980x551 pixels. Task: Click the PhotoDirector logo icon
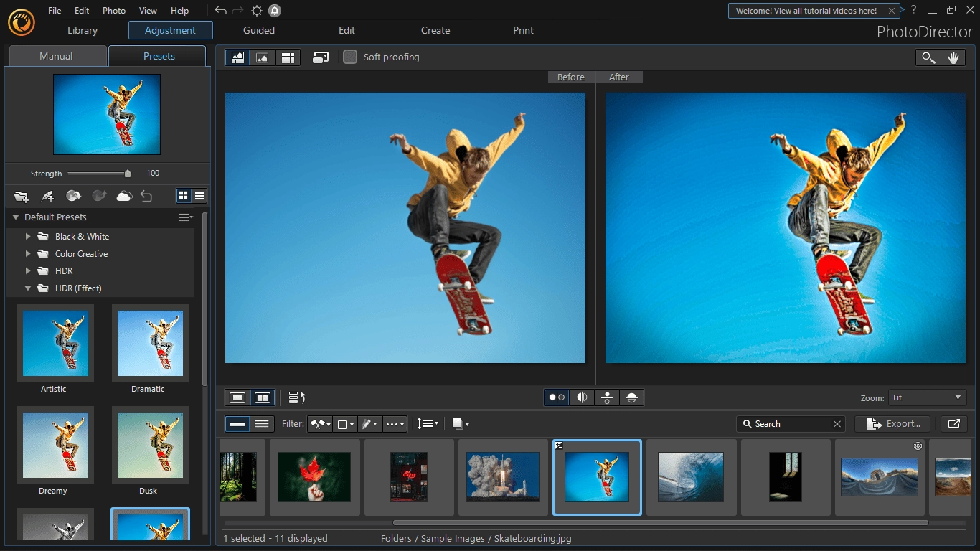tap(22, 22)
